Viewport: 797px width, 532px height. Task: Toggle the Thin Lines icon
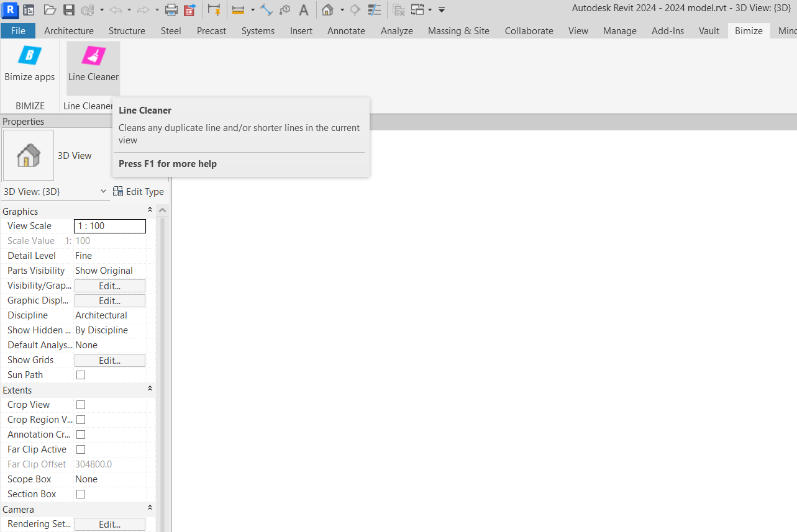375,10
